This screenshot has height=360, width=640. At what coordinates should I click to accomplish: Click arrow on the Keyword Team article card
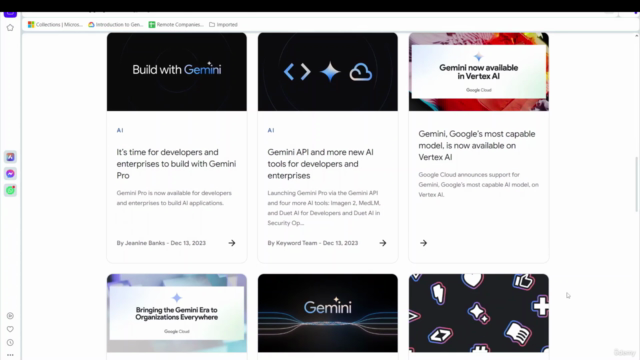pyautogui.click(x=383, y=243)
